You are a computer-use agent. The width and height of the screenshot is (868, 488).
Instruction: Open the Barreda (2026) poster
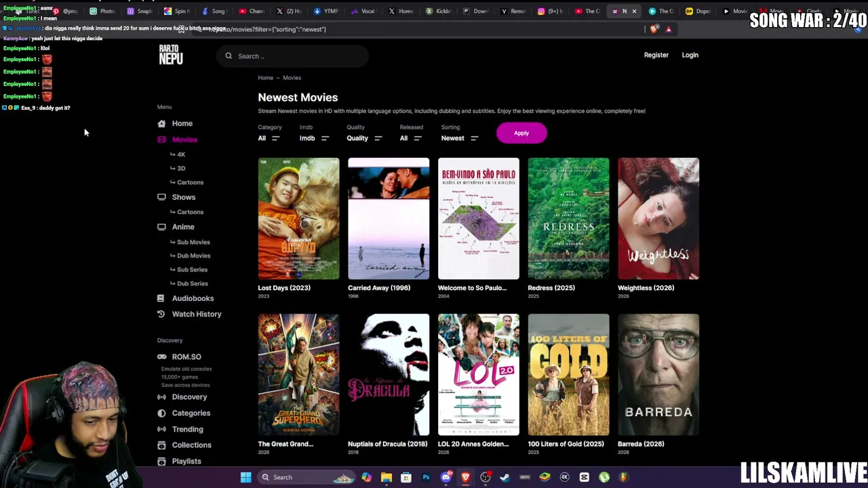coord(658,375)
